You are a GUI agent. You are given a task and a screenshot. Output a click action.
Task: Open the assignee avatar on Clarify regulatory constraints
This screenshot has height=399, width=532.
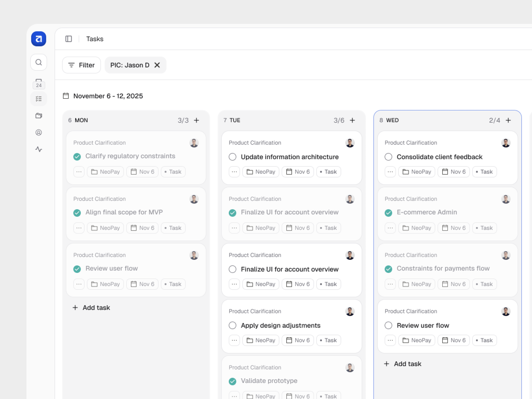[194, 143]
